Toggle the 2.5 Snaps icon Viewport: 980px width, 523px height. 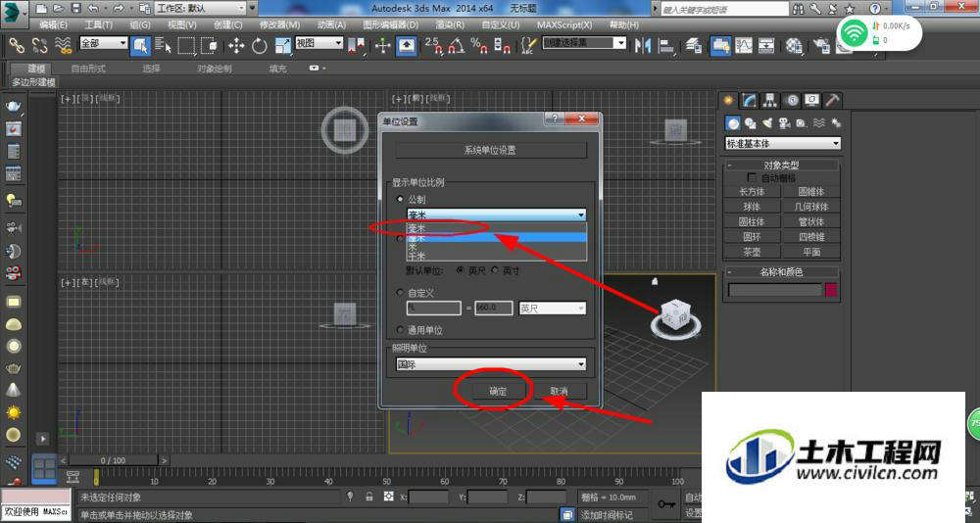[433, 45]
